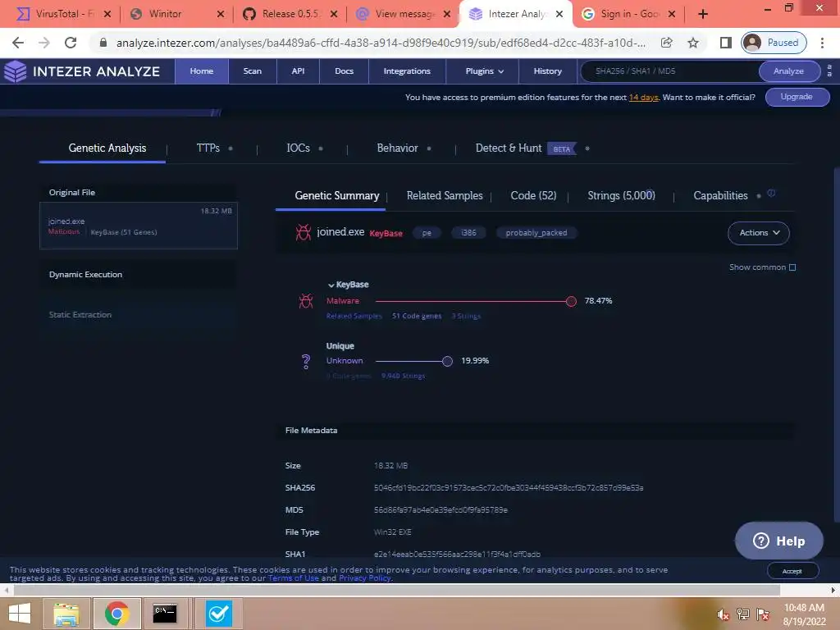840x630 pixels.
Task: Open a new browser tab
Action: click(x=703, y=14)
